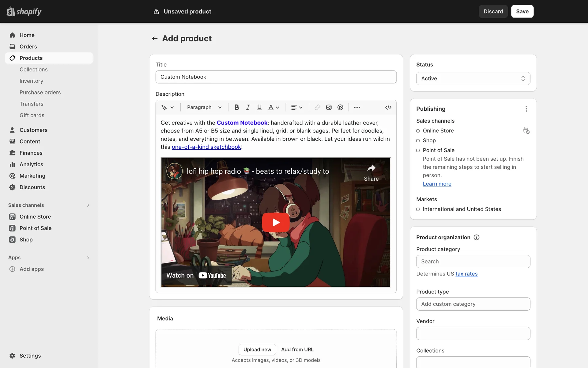This screenshot has height=368, width=588.
Task: Open text alignment dropdown
Action: (296, 107)
